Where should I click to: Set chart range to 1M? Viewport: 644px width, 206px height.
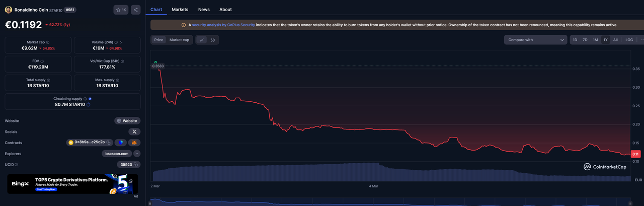595,40
